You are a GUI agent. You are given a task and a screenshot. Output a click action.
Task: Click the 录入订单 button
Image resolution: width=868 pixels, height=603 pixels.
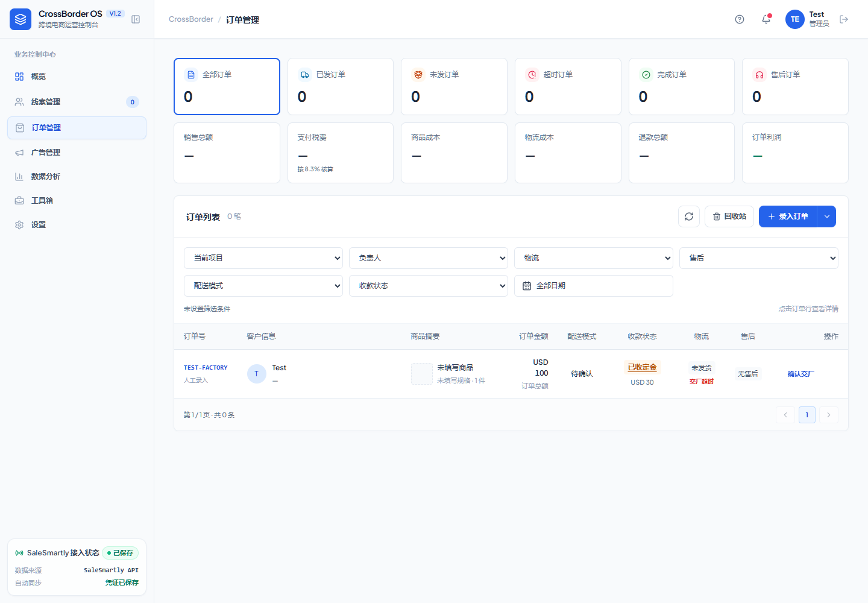(788, 216)
